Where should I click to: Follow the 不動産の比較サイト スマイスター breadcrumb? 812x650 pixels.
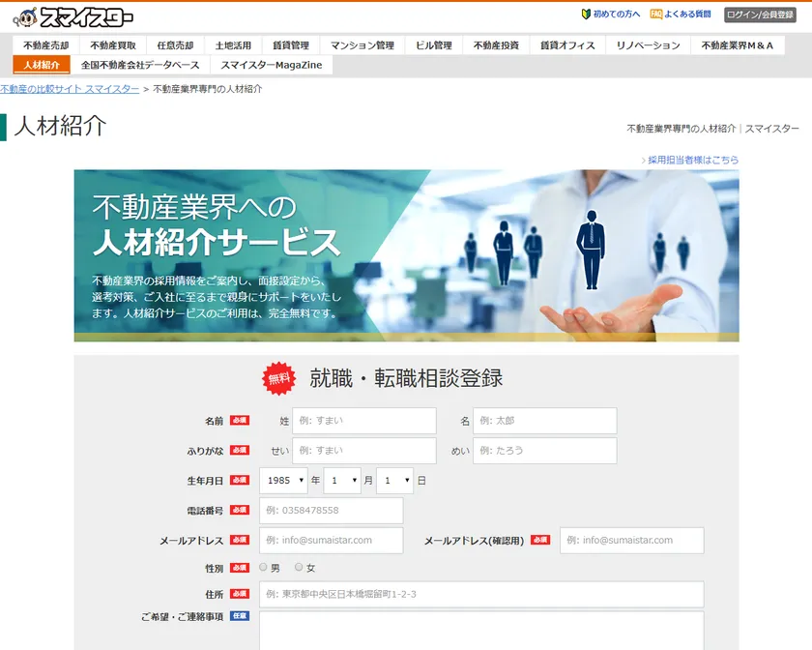(70, 89)
